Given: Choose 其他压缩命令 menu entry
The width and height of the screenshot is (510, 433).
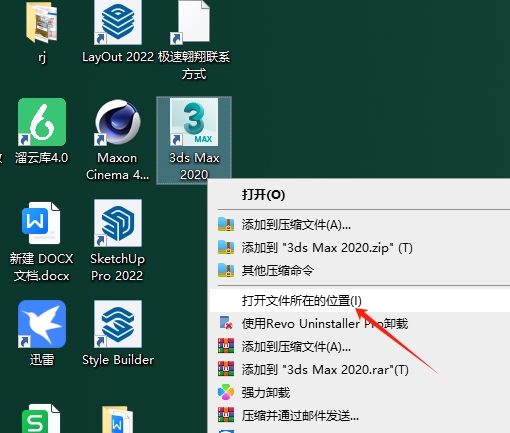Looking at the screenshot, I should pyautogui.click(x=359, y=270).
